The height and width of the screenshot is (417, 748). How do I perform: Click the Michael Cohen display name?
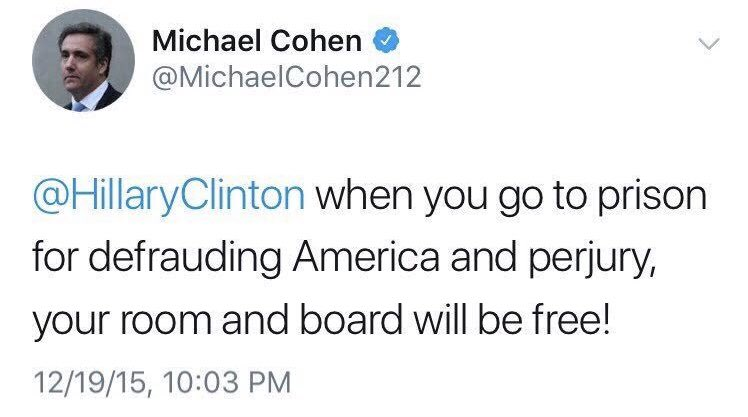[257, 41]
